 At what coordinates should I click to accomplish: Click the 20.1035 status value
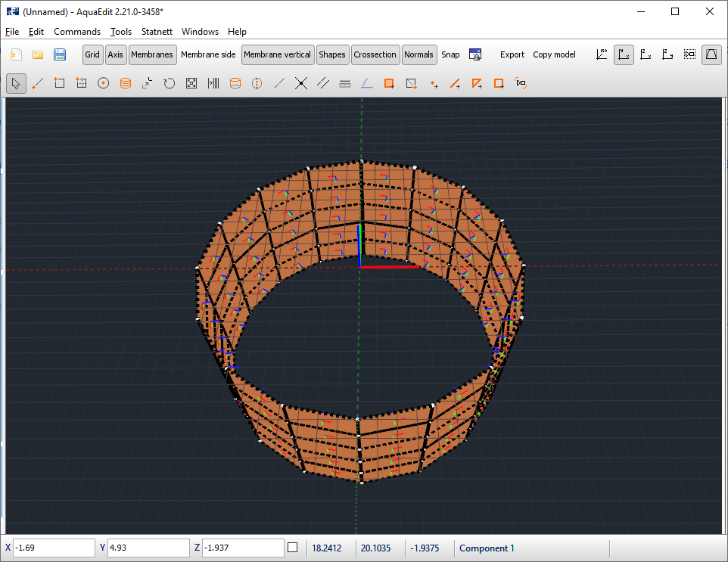point(375,548)
